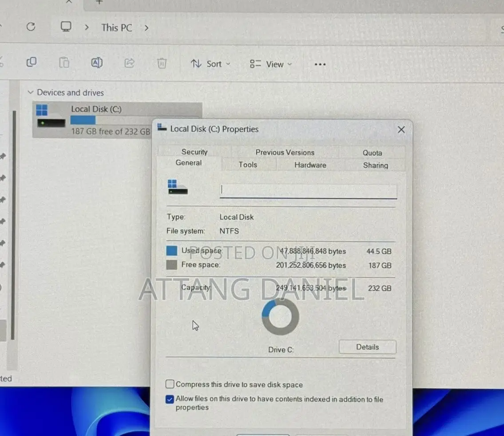This screenshot has width=504, height=436.
Task: Open the See more ellipsis menu
Action: pos(320,64)
